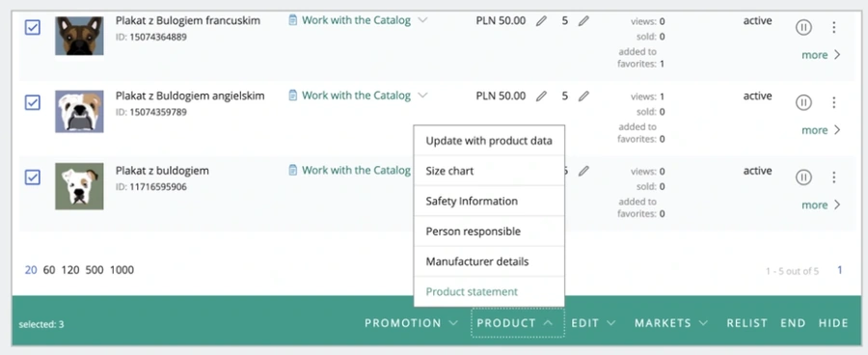Click ID 15074364889

[x=151, y=37]
